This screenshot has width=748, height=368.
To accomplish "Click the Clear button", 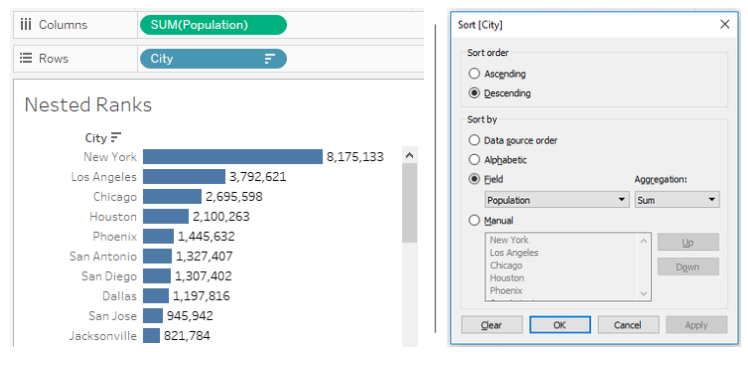I will [491, 325].
